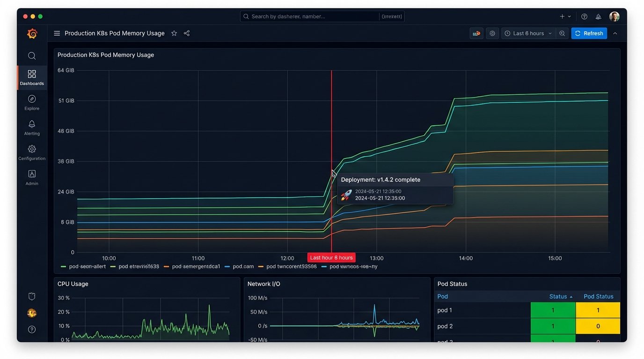Collapse the top bar using the chevron beside Refresh
Screen dimensions: 644x359
click(615, 33)
